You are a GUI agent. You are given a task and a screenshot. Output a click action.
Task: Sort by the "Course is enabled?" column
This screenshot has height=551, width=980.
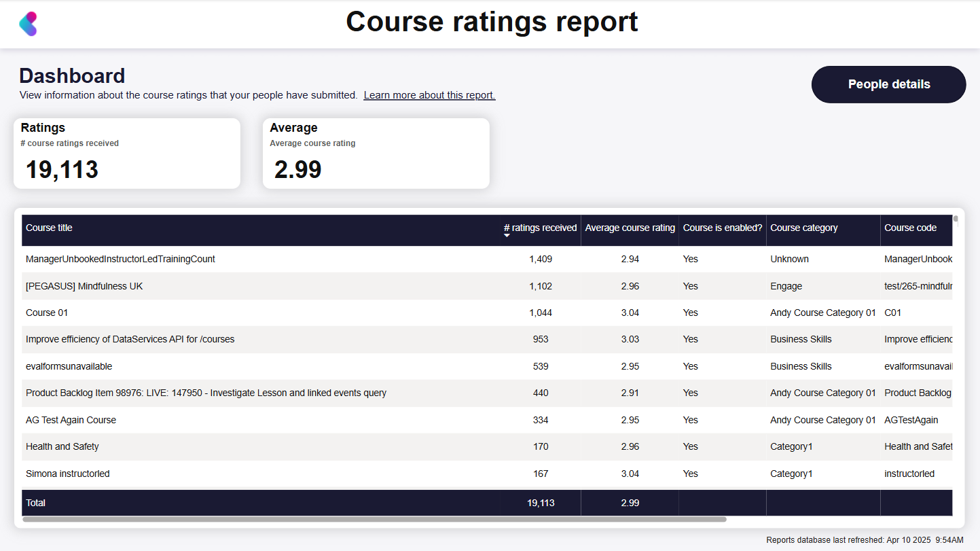[x=722, y=228]
